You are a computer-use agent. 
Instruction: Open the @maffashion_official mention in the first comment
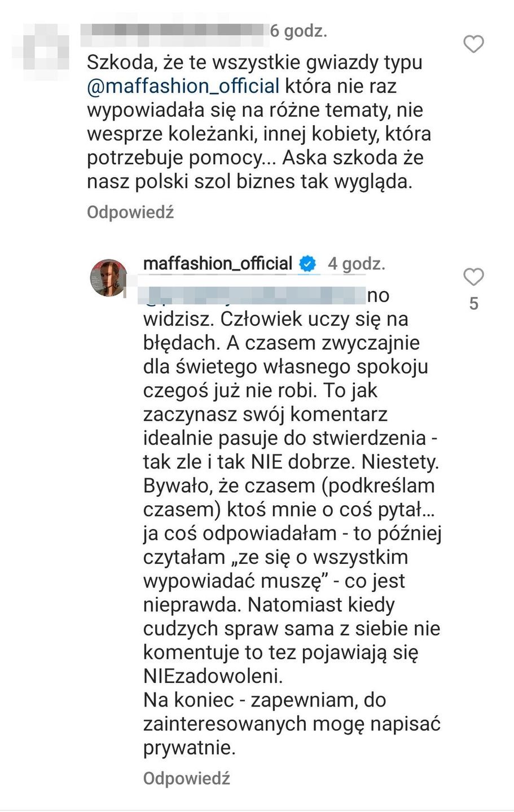coord(183,86)
